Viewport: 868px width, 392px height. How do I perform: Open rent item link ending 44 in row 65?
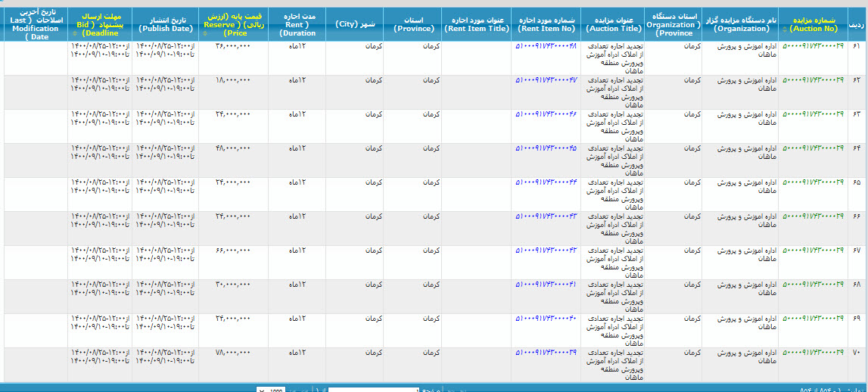pos(546,182)
